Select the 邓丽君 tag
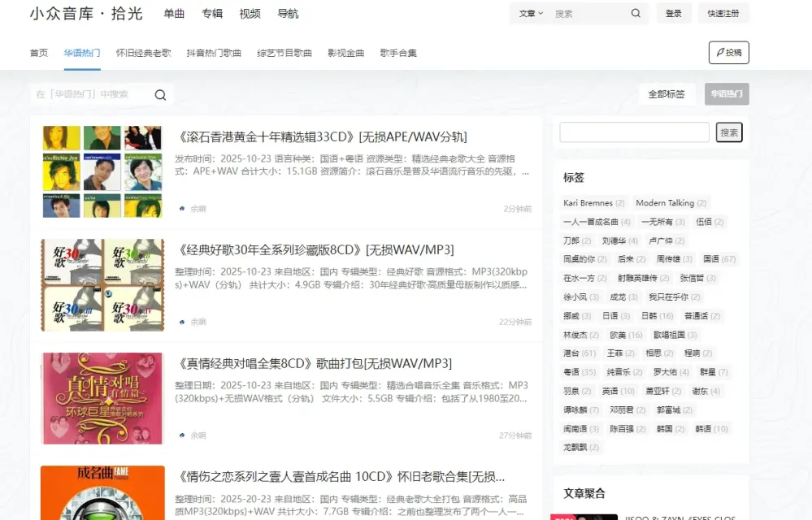Image resolution: width=812 pixels, height=520 pixels. [627, 409]
